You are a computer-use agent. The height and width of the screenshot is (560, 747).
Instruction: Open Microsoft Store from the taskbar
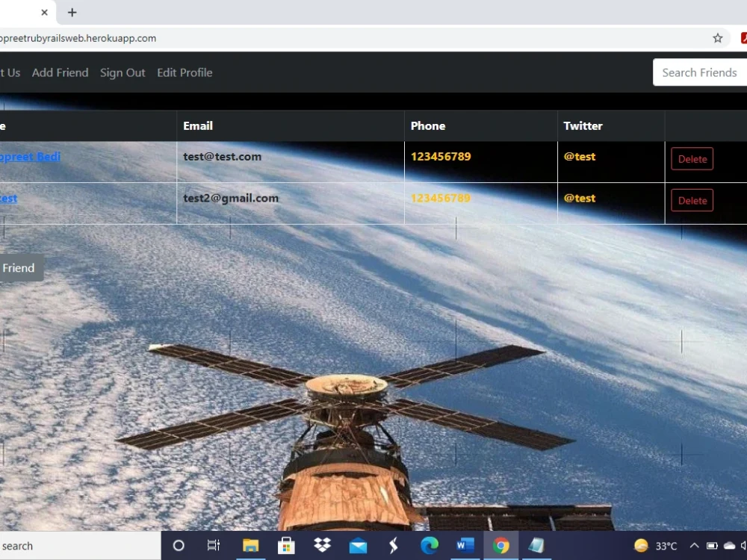coord(286,546)
